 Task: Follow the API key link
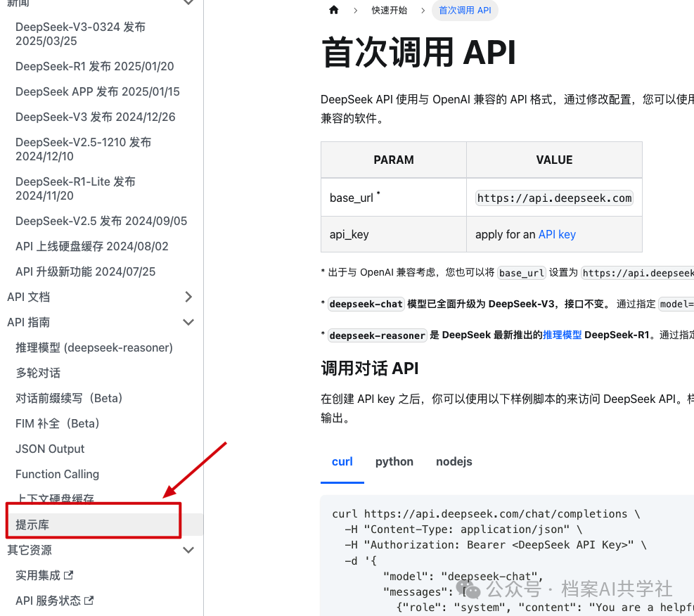pyautogui.click(x=557, y=234)
